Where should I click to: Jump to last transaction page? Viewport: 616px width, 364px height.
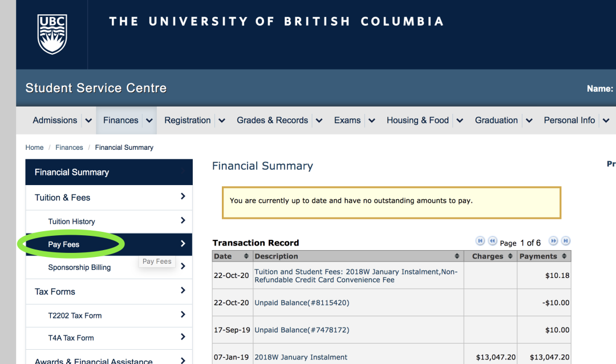565,242
